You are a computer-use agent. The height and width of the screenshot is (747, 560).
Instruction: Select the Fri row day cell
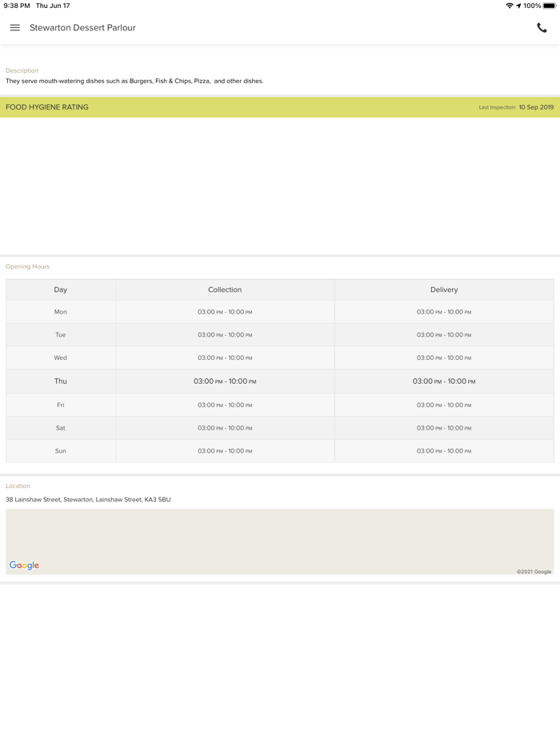pyautogui.click(x=61, y=405)
